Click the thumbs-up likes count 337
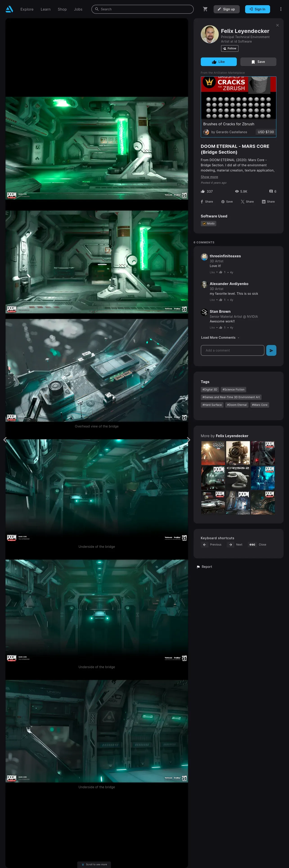289x868 pixels. point(207,191)
